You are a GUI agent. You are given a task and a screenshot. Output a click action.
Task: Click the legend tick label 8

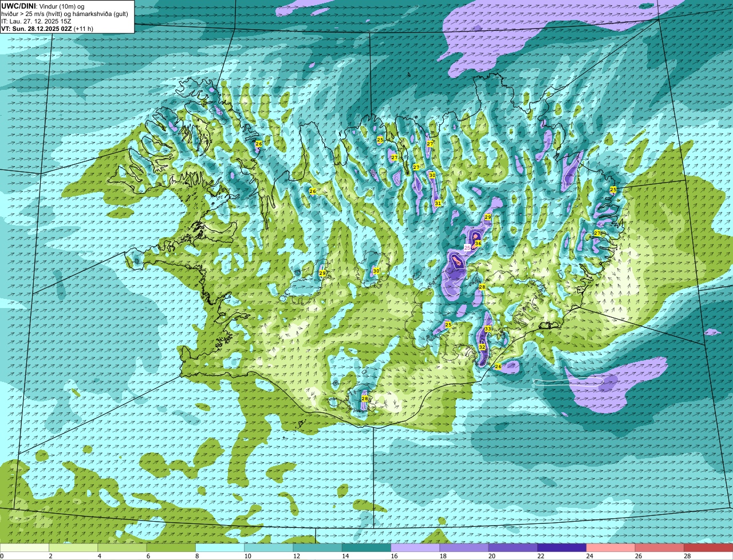tap(196, 556)
